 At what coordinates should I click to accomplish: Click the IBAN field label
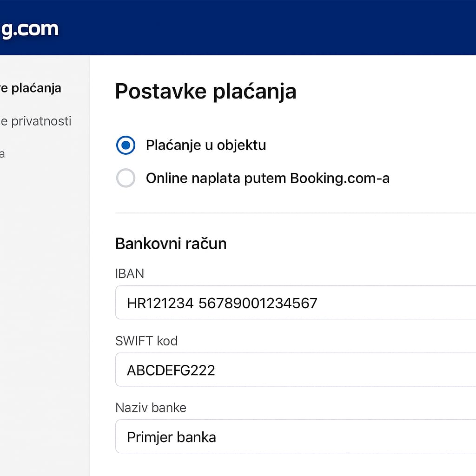[130, 273]
